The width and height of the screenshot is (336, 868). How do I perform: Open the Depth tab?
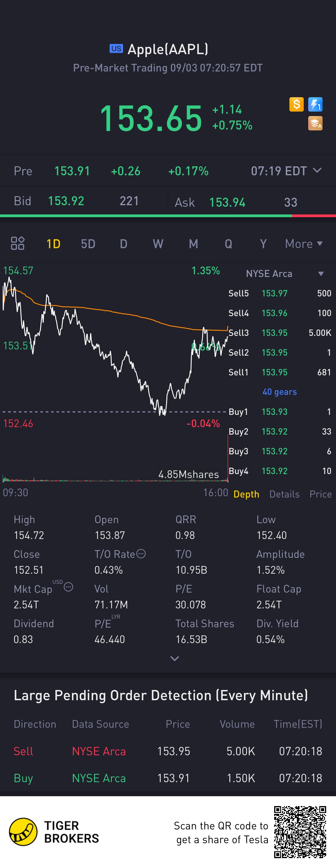(246, 494)
